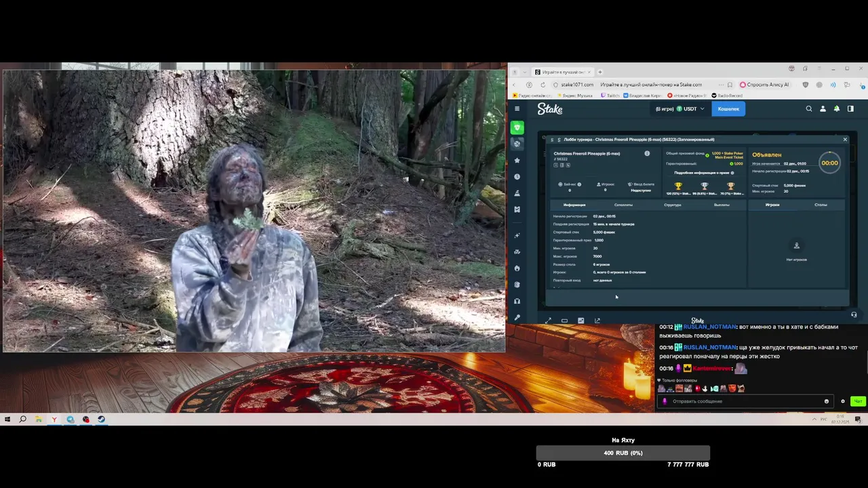
Task: Open Windows Start menu
Action: pos(7,420)
